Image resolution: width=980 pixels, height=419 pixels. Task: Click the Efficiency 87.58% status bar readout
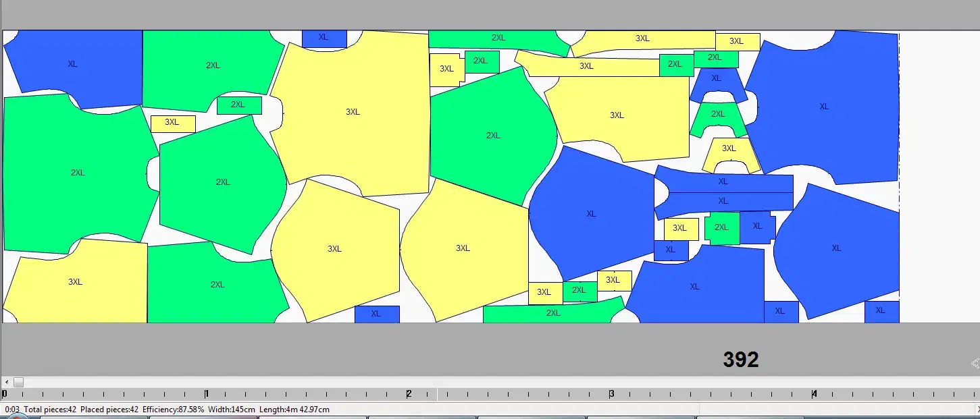tap(173, 410)
